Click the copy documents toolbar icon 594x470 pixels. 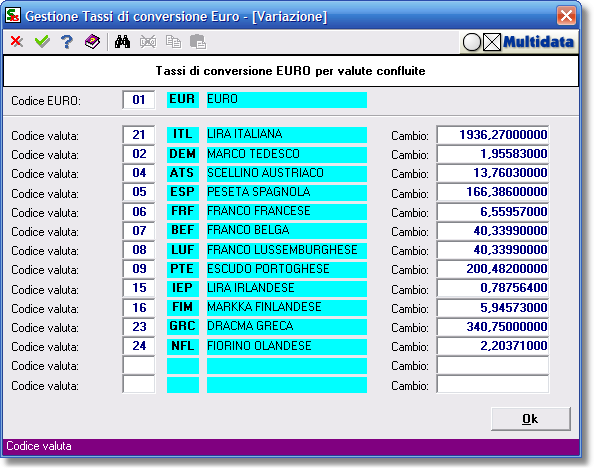[x=173, y=42]
